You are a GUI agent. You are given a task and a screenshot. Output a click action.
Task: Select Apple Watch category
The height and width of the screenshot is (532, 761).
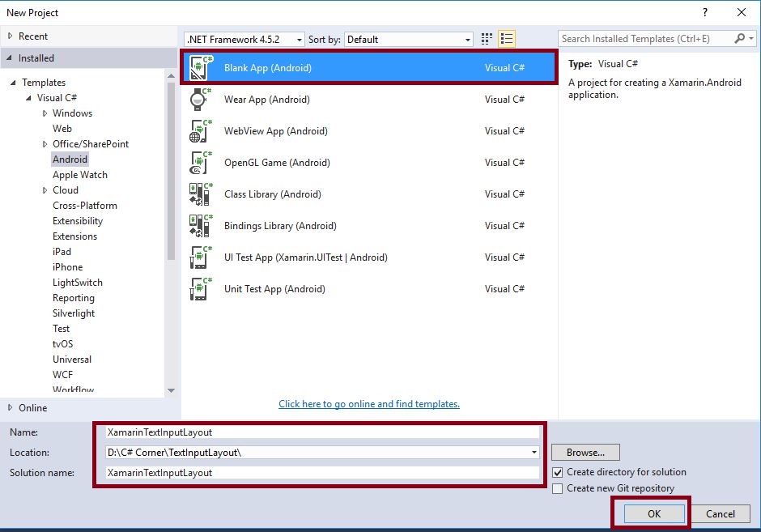click(x=80, y=175)
